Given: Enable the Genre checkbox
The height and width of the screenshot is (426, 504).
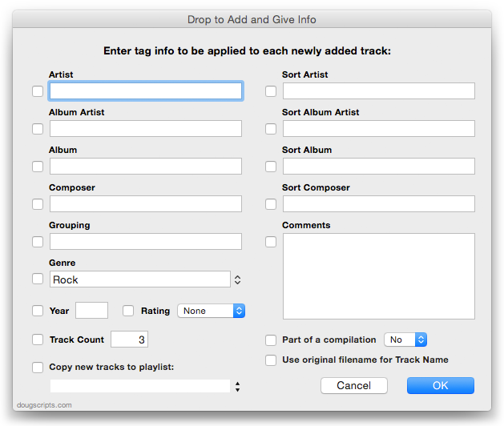Looking at the screenshot, I should point(38,279).
